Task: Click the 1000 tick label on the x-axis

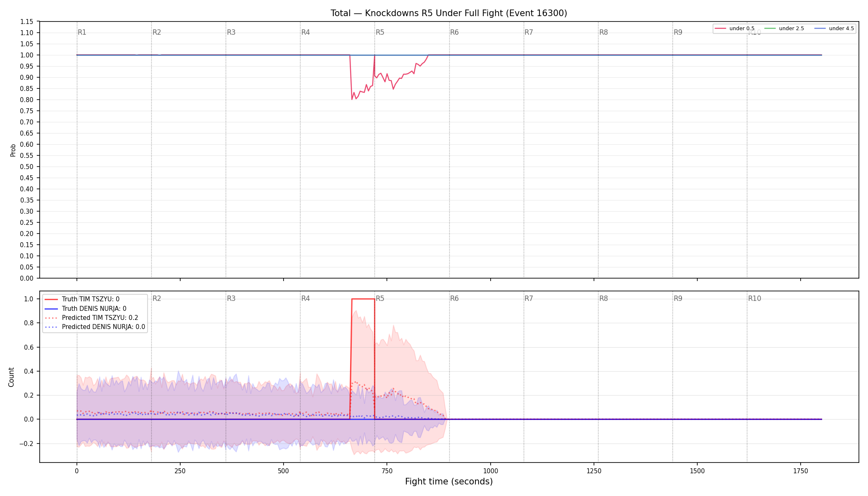Action: [x=490, y=471]
